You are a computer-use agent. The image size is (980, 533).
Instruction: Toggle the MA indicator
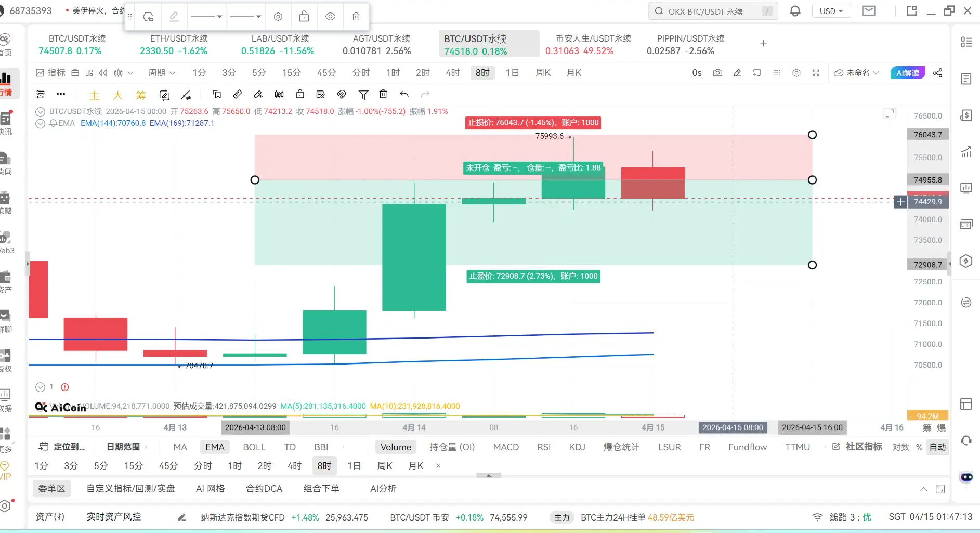[180, 447]
